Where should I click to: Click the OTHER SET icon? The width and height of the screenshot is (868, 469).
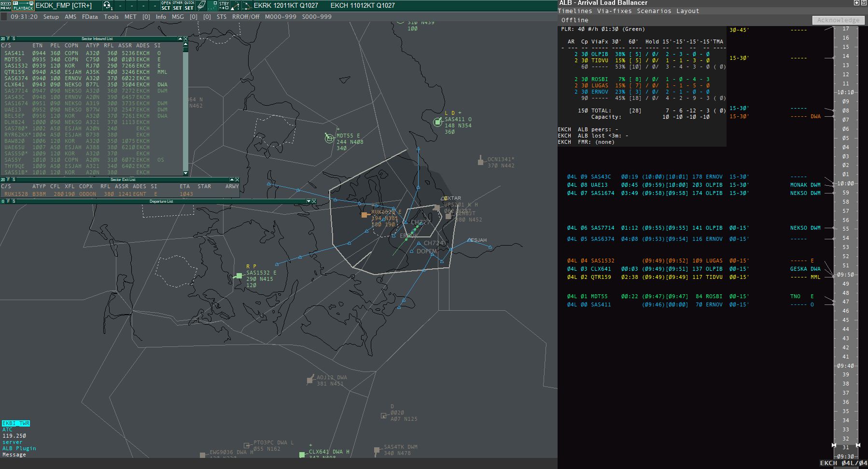click(x=178, y=5)
